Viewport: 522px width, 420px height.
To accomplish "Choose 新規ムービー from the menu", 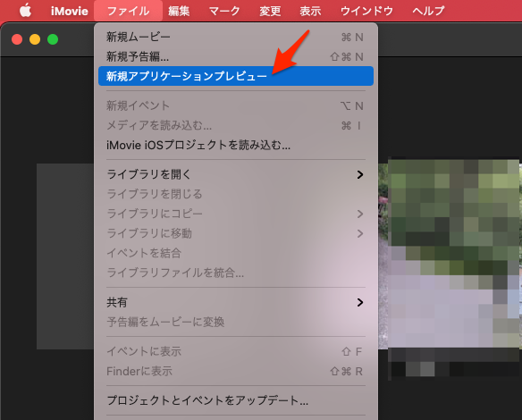I will coord(236,37).
